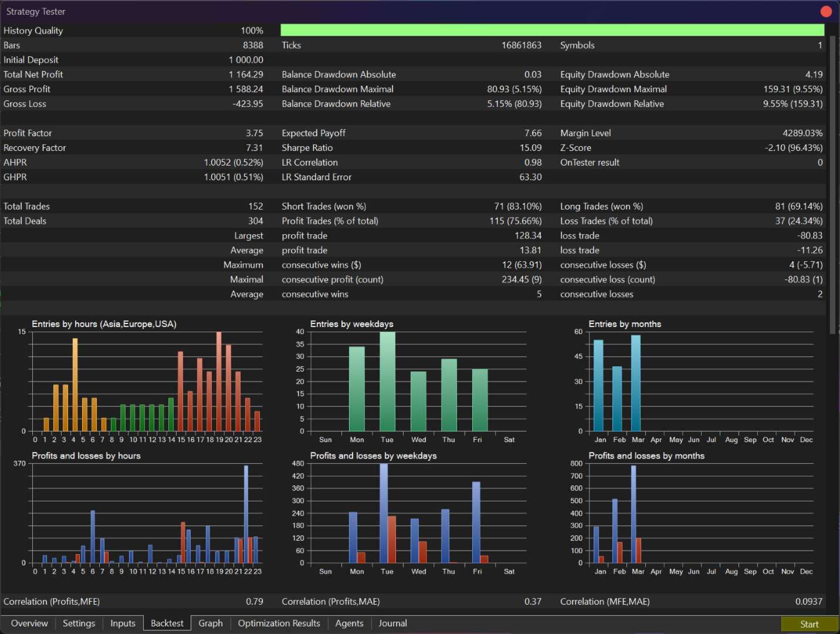Select the Total Net Profit value 1 164.29
The image size is (840, 634).
pyautogui.click(x=246, y=75)
